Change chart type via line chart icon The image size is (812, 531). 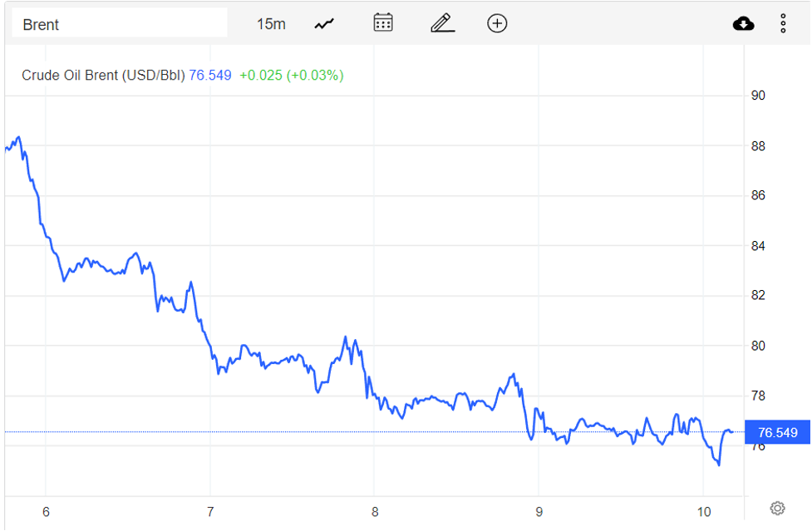point(324,24)
